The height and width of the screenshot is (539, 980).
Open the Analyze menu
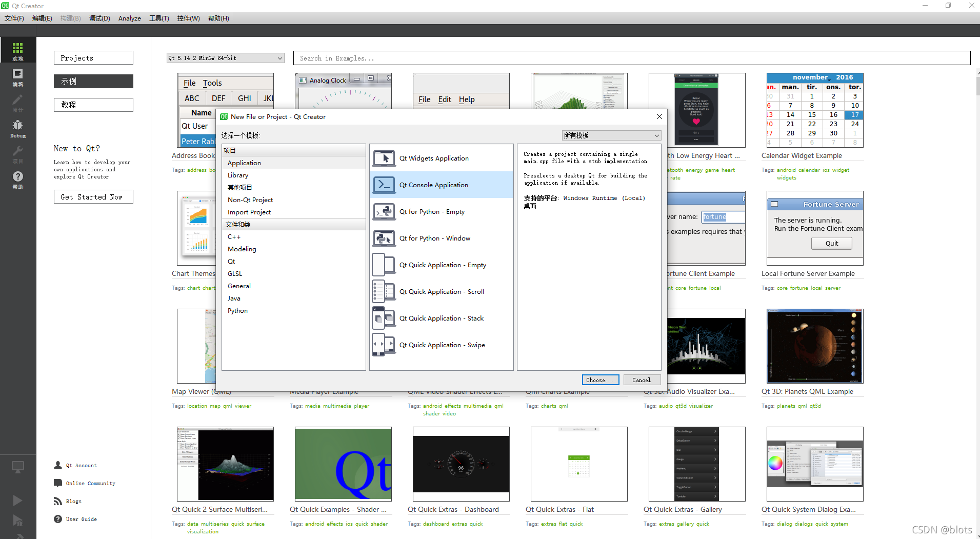click(x=130, y=18)
